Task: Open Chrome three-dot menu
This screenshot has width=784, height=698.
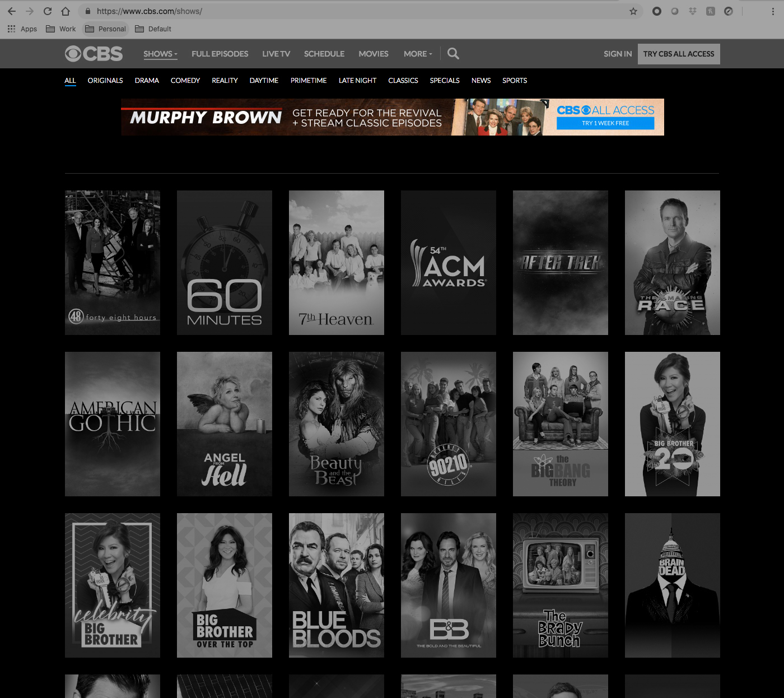Action: point(773,11)
